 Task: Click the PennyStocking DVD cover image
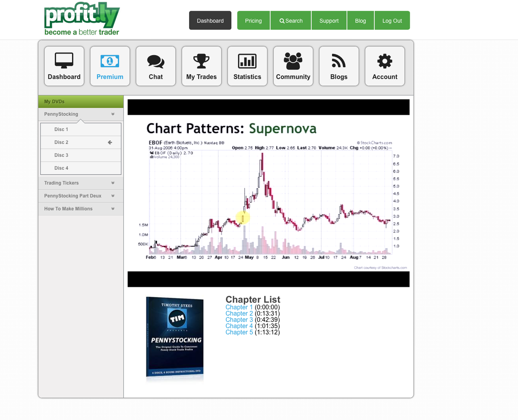[x=175, y=339]
